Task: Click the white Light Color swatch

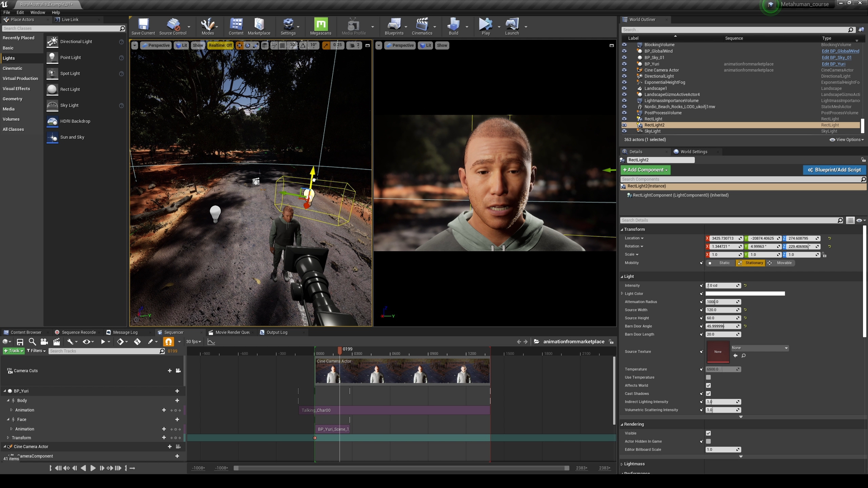Action: click(x=745, y=294)
